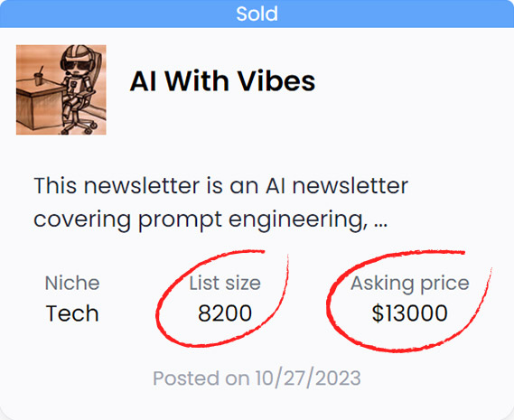This screenshot has height=420, width=514.
Task: Click the Asking price label
Action: [410, 284]
